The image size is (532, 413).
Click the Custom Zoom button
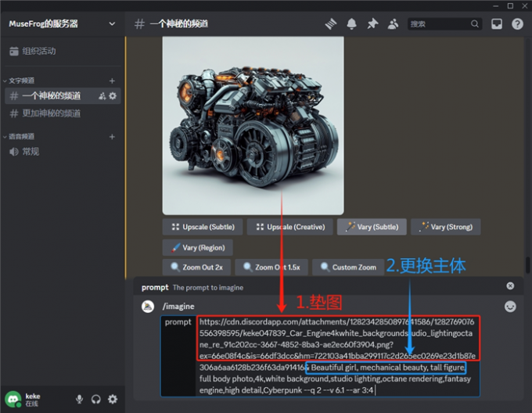(348, 268)
